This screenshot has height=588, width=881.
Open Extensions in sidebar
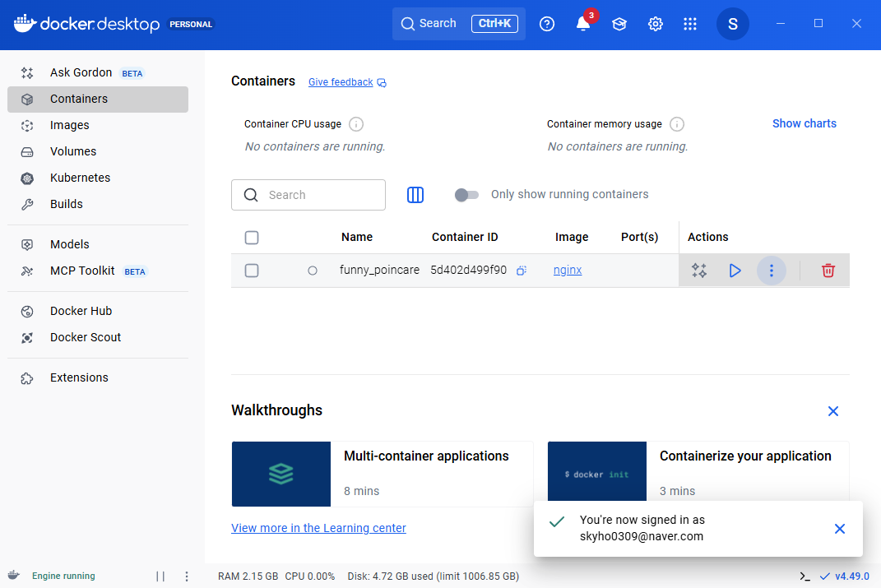click(x=98, y=378)
